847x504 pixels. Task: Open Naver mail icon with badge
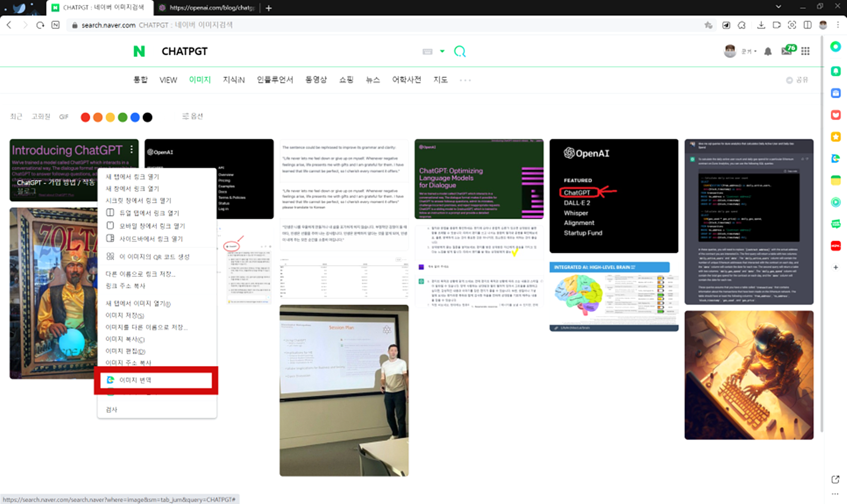click(x=787, y=51)
